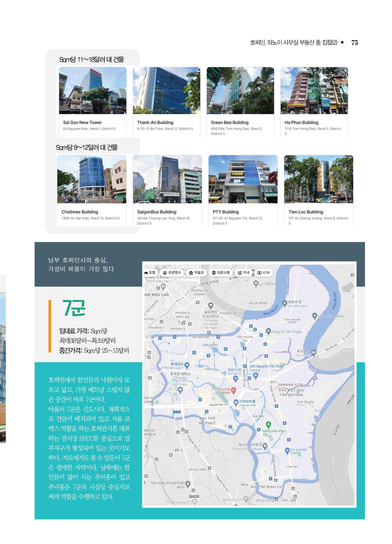Select the 대중교통 filter chip

[221, 272]
